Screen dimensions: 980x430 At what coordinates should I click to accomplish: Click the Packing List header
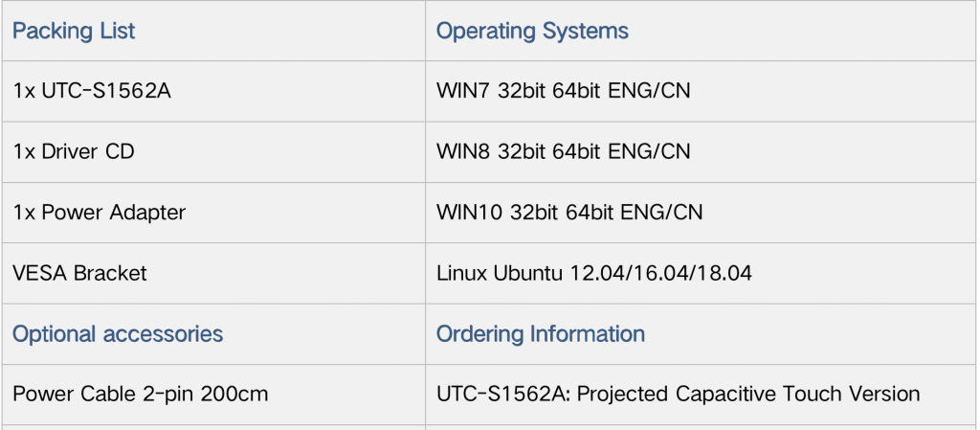pos(73,31)
